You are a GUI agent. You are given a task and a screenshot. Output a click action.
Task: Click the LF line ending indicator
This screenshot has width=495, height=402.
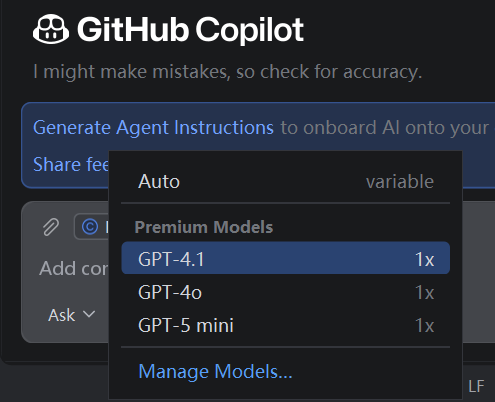(x=476, y=386)
